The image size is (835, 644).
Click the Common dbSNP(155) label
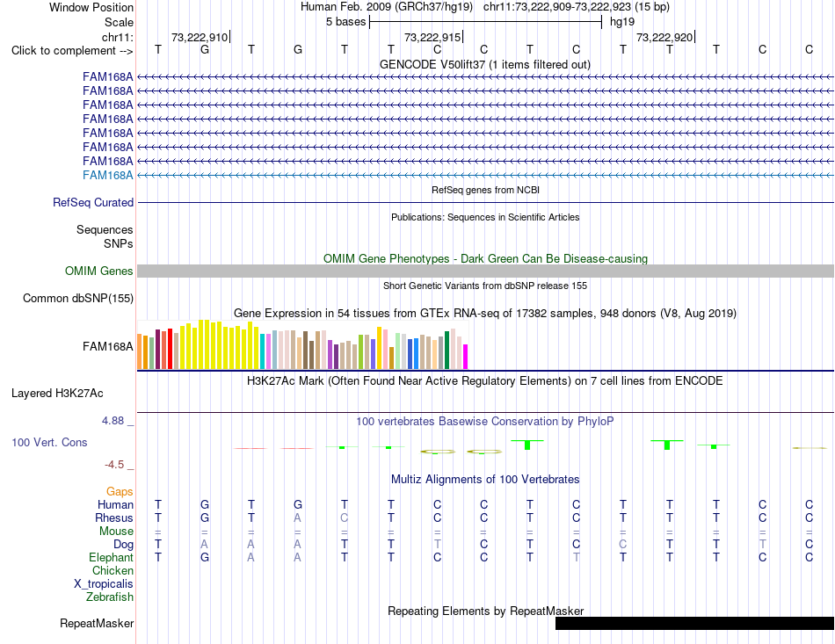tap(77, 298)
